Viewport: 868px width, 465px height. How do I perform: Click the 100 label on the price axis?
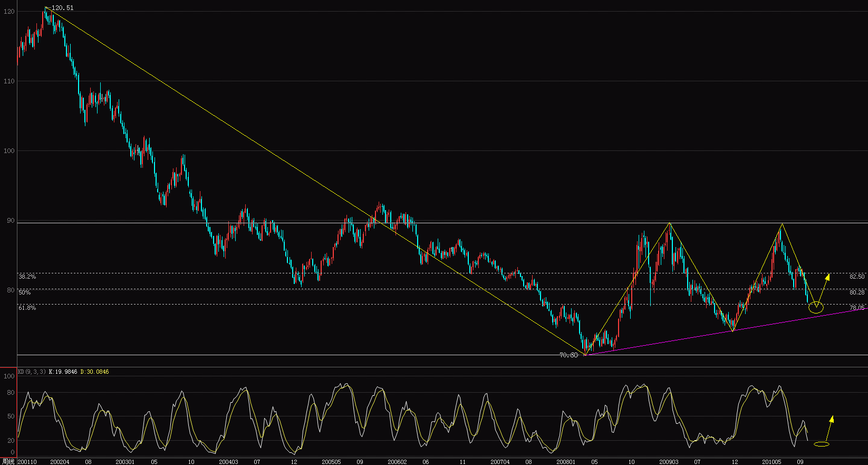[x=9, y=151]
